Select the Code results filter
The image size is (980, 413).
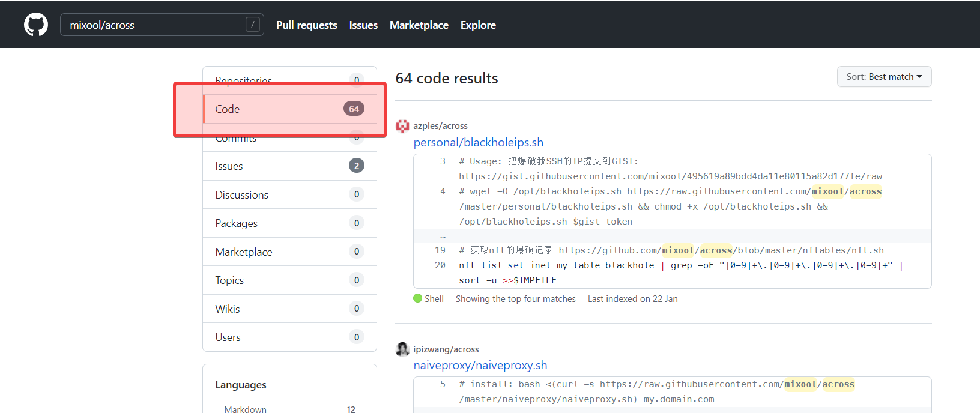point(290,109)
